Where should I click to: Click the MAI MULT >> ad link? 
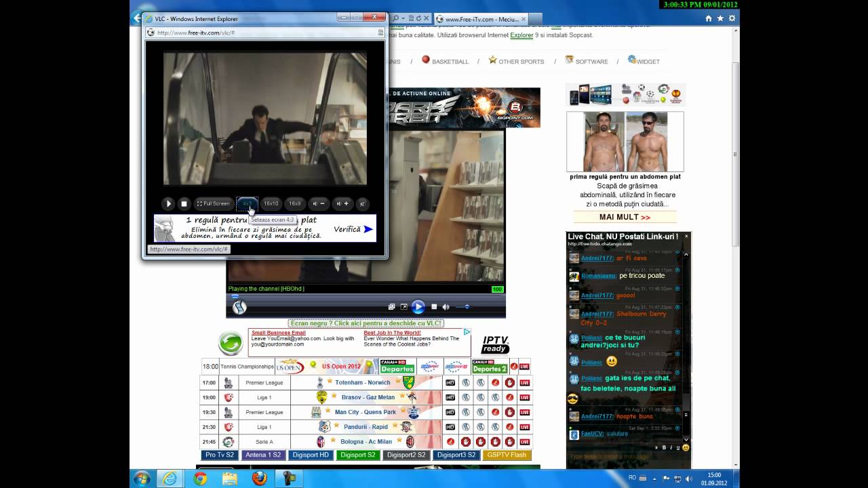tap(625, 217)
